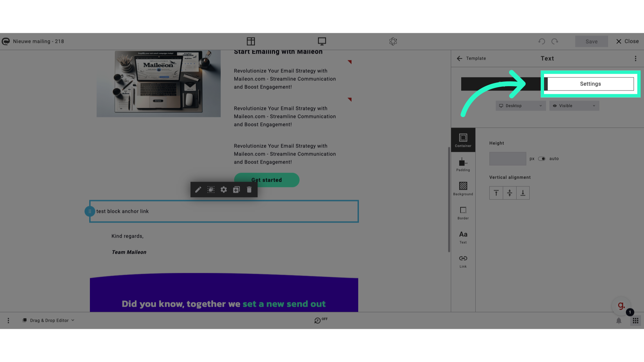Click the Maileon logo icon
Viewport: 644px width, 362px height.
pos(6,41)
